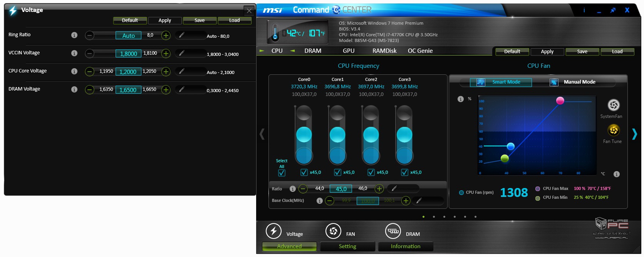Open the CPU tab in Command Center
Image resolution: width=644 pixels, height=257 pixels.
pos(277,51)
